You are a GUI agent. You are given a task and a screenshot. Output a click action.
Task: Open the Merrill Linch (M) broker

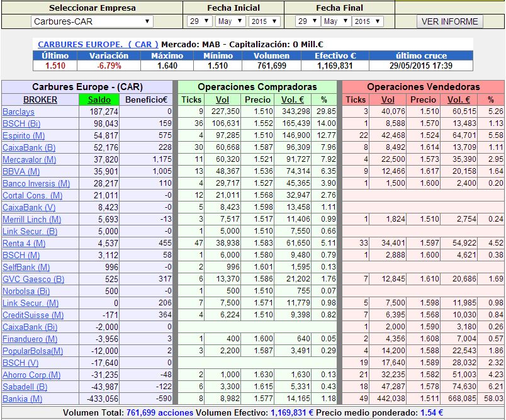31,219
